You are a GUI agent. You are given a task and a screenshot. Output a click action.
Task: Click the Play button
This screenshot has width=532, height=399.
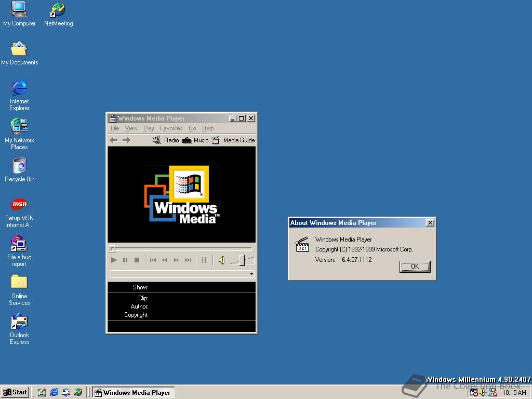pos(114,260)
